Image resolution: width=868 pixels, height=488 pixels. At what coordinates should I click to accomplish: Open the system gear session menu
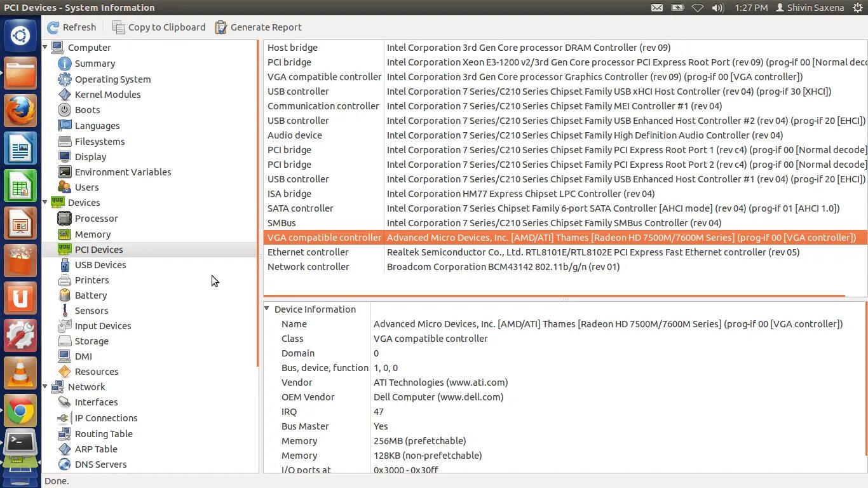pyautogui.click(x=858, y=8)
